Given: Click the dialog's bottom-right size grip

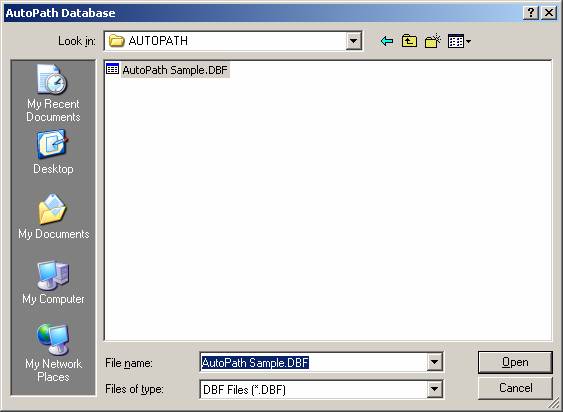Looking at the screenshot, I should pyautogui.click(x=555, y=404).
